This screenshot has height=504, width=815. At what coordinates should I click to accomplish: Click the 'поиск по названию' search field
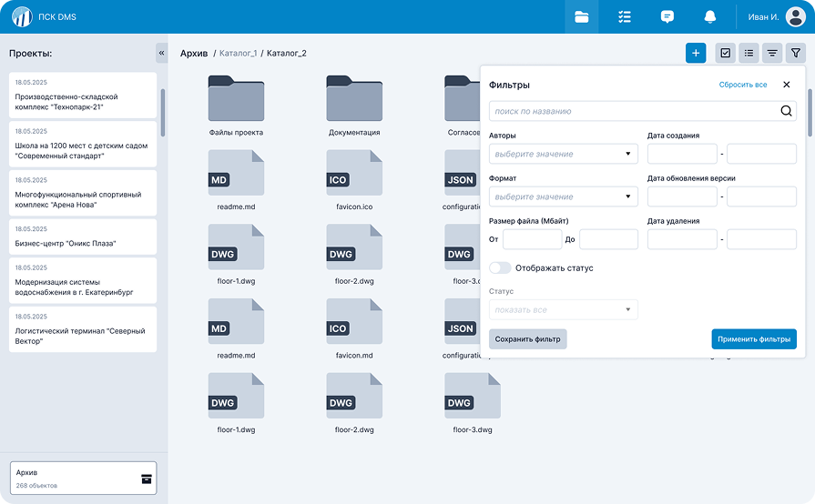(633, 111)
